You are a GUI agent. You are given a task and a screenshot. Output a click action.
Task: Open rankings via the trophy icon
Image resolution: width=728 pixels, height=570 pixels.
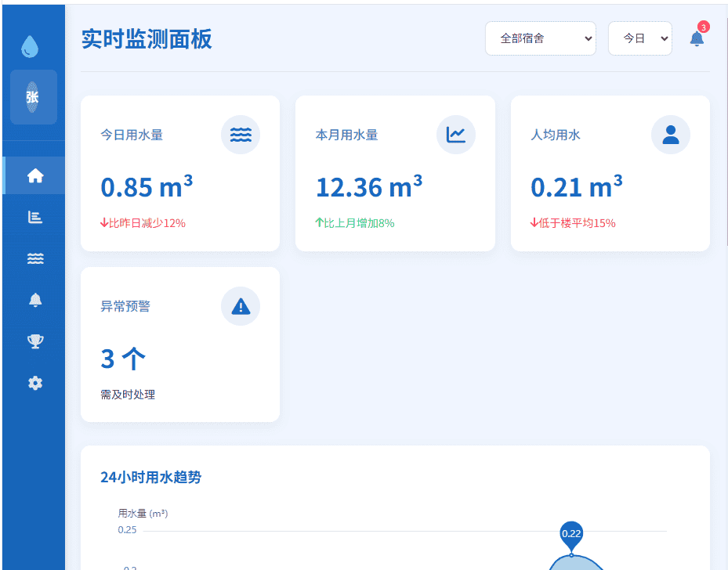click(x=34, y=341)
